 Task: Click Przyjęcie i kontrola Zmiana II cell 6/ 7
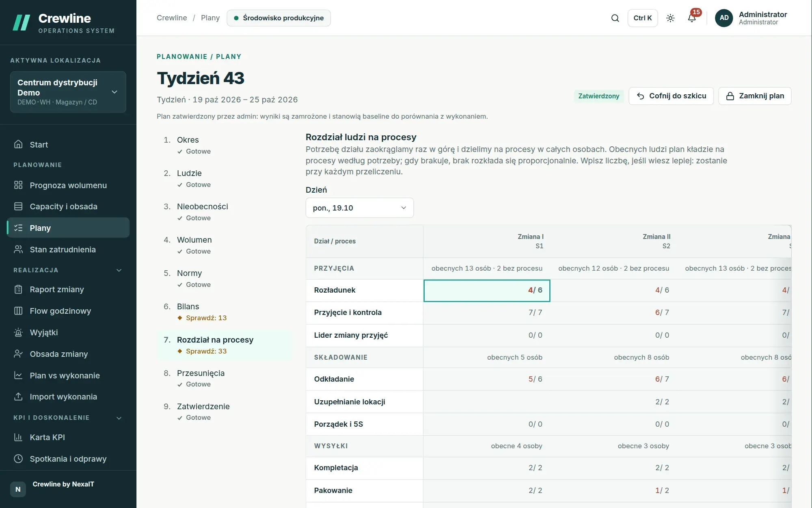pyautogui.click(x=613, y=313)
